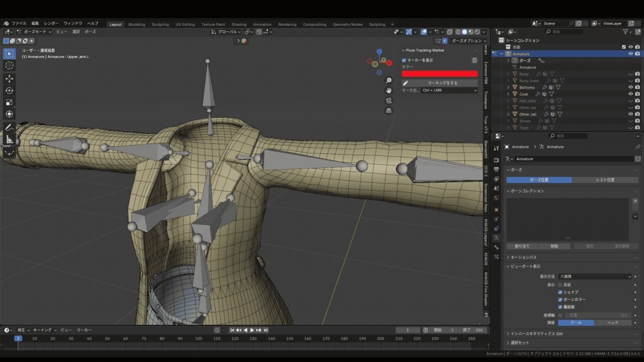Open the 表示方法 八面体 dropdown
644x362 pixels.
point(594,277)
